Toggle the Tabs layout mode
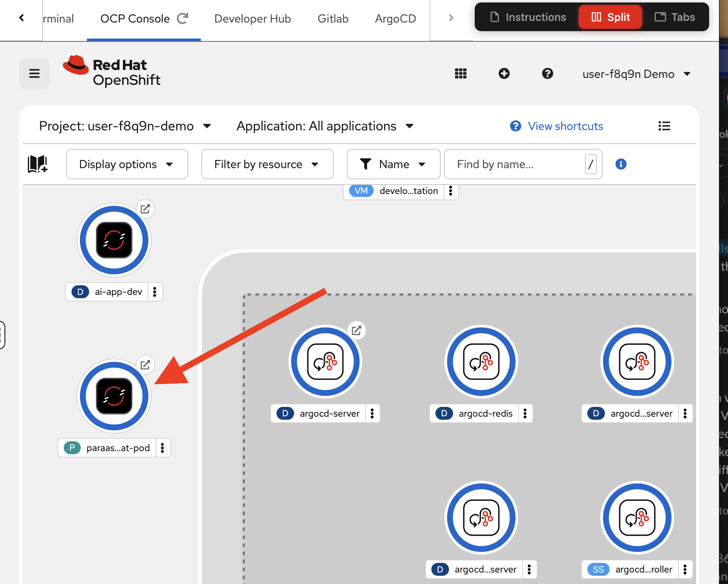 675,17
